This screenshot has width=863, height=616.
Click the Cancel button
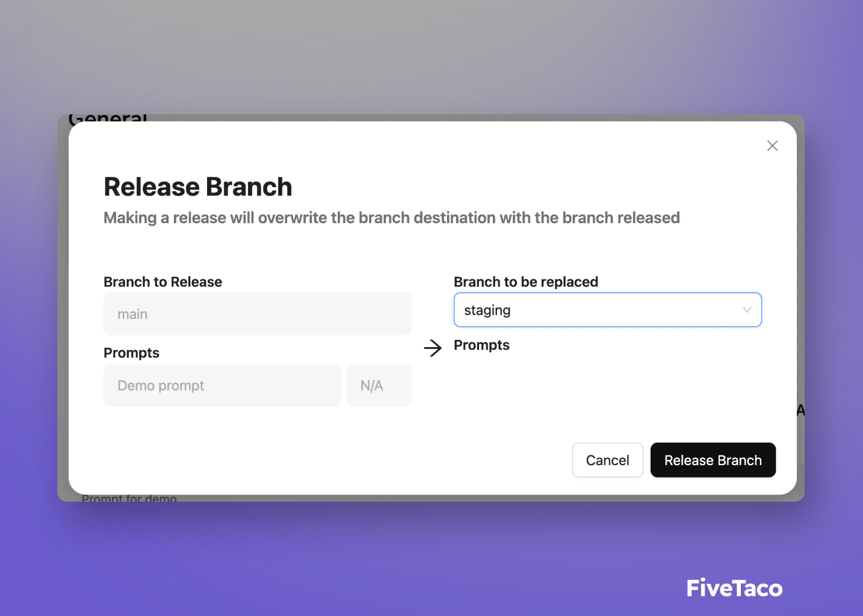[607, 460]
